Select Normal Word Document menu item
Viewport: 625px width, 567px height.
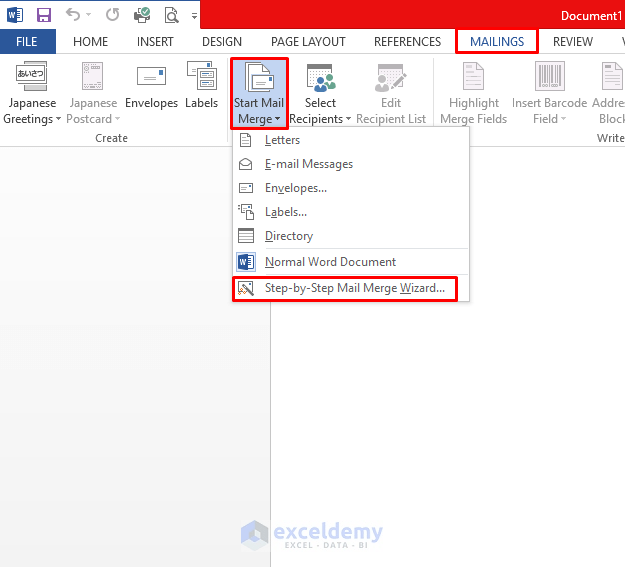351,262
